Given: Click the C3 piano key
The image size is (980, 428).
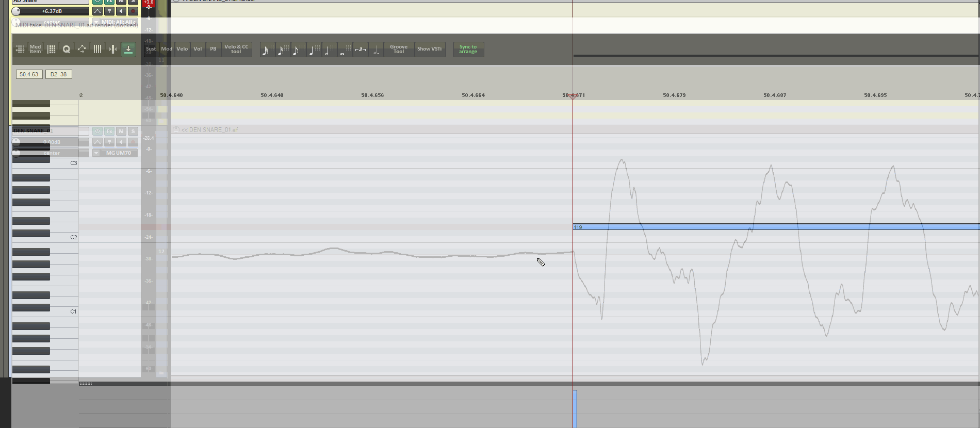Looking at the screenshot, I should (x=45, y=163).
